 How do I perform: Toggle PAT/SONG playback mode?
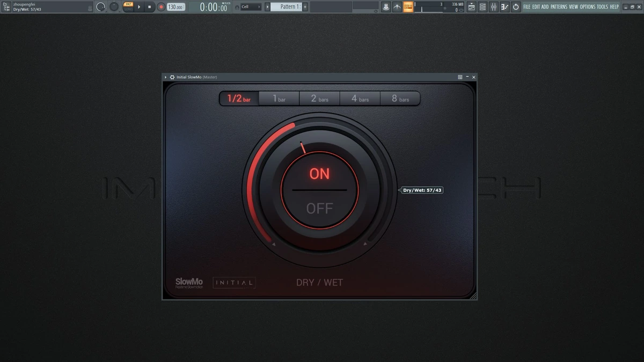tap(128, 7)
